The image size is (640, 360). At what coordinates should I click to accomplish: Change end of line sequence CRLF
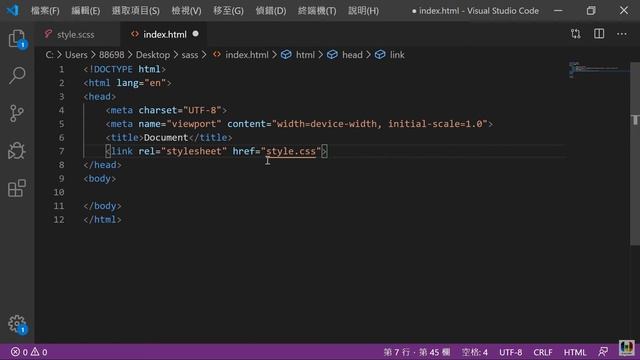(x=542, y=351)
